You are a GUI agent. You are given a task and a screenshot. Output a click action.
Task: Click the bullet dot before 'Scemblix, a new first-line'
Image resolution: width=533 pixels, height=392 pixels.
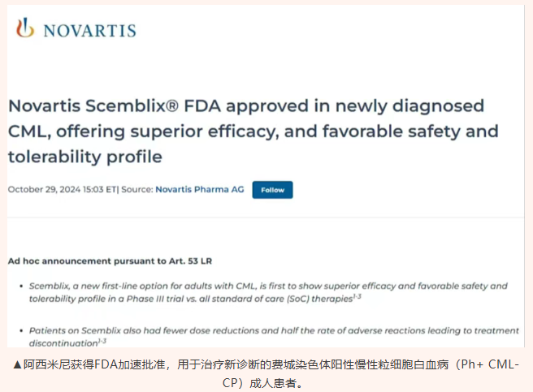click(x=22, y=286)
